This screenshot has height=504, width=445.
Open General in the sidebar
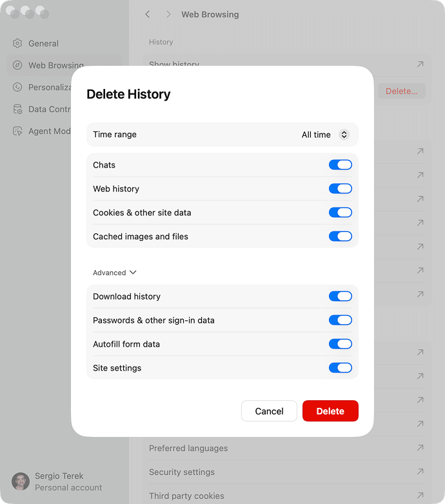64,43
